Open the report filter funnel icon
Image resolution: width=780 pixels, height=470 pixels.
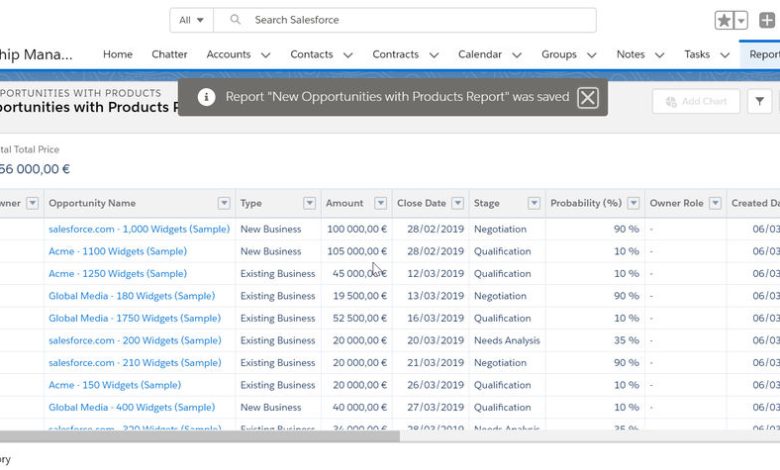[x=759, y=101]
